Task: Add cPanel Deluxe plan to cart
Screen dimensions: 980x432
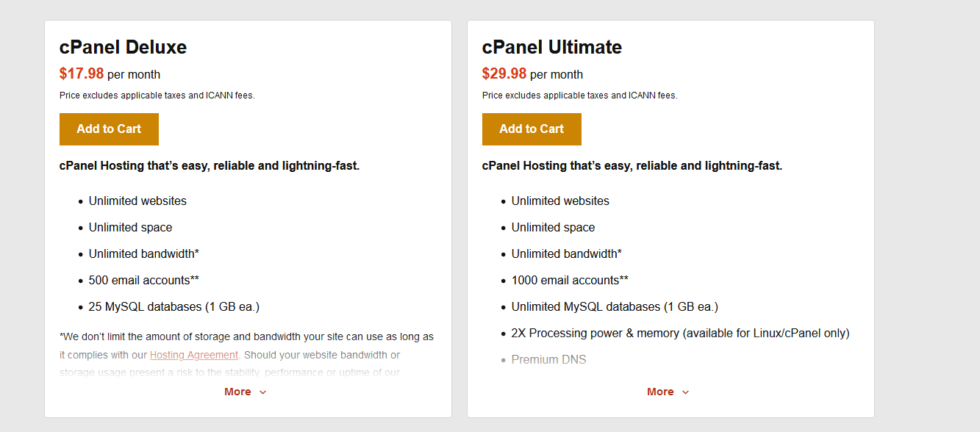Action: click(x=109, y=129)
